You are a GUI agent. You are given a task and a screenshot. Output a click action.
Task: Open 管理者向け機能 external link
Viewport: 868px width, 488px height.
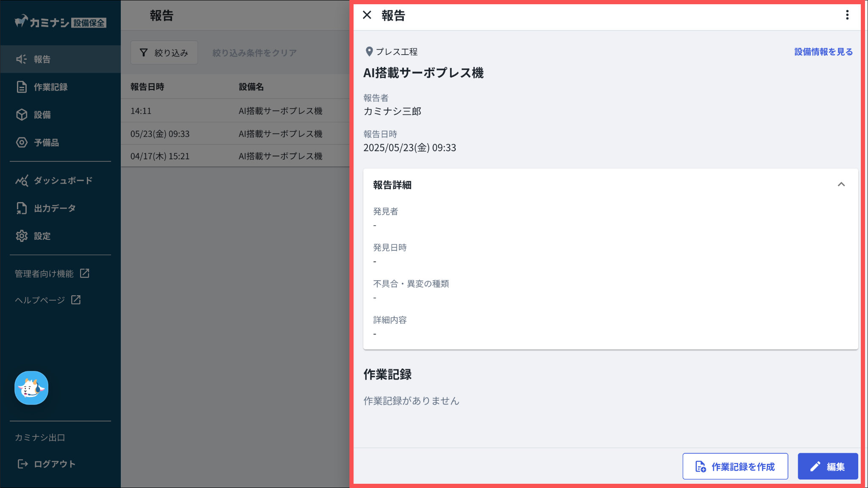pos(52,274)
